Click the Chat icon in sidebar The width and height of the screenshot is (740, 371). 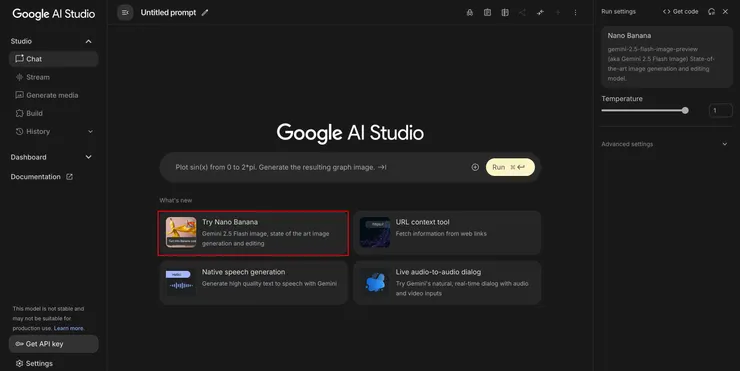pos(19,59)
